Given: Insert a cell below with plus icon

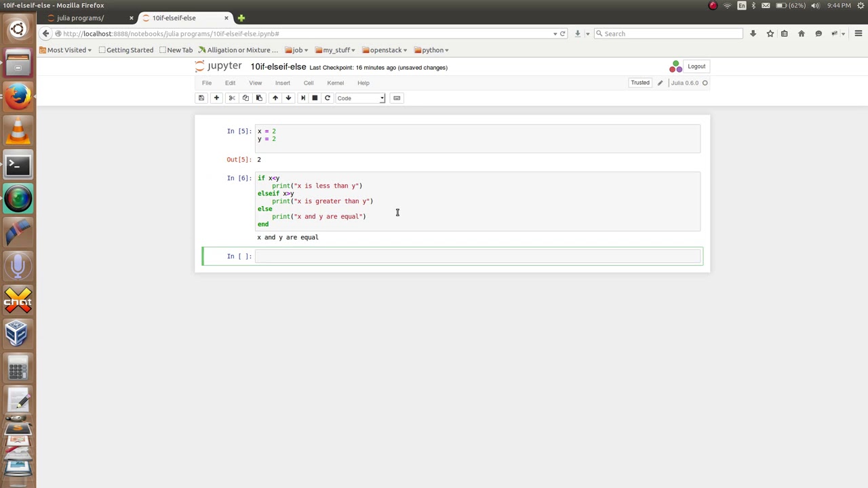Looking at the screenshot, I should pyautogui.click(x=216, y=98).
